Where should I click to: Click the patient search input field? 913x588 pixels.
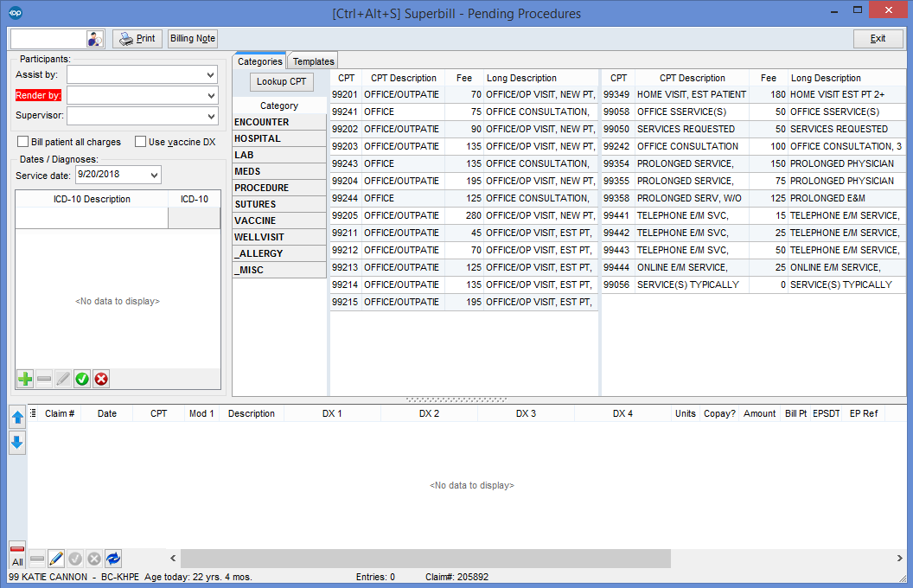(x=48, y=39)
